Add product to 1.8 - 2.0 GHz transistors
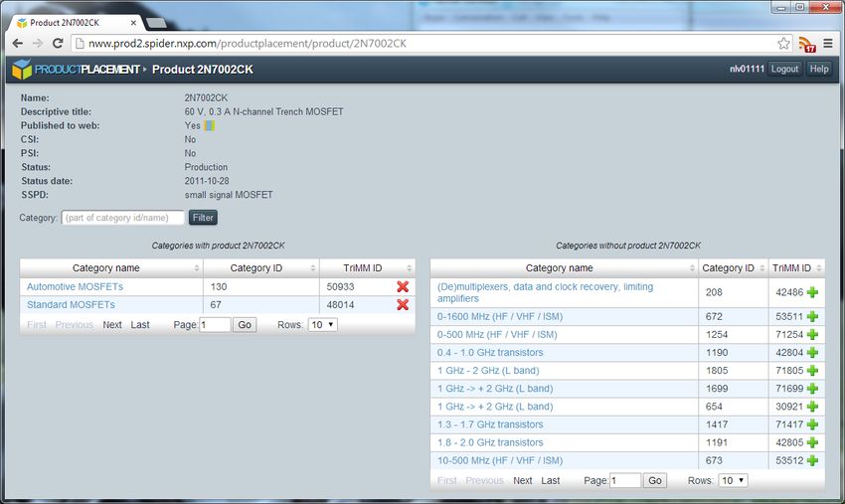Screen dimensions: 845x504 pyautogui.click(x=812, y=442)
